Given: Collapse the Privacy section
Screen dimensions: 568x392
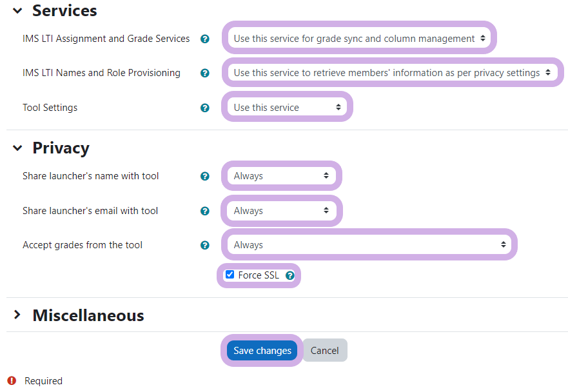Looking at the screenshot, I should click(x=17, y=148).
